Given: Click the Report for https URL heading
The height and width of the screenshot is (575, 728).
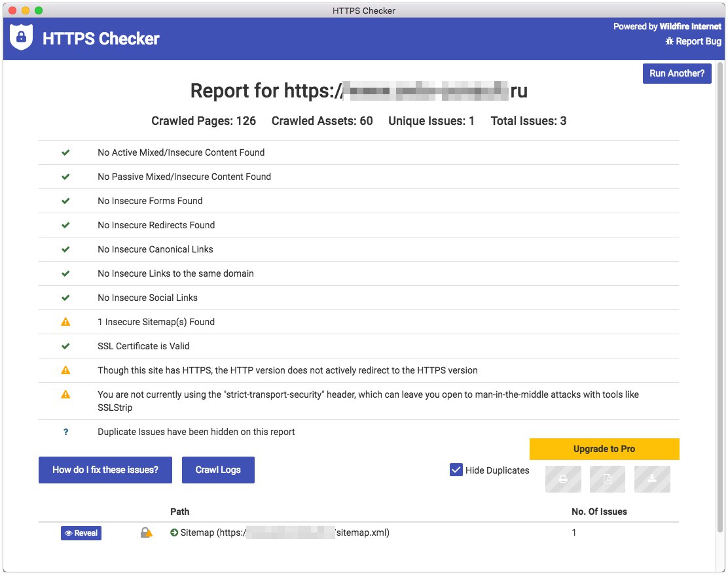Looking at the screenshot, I should [359, 90].
